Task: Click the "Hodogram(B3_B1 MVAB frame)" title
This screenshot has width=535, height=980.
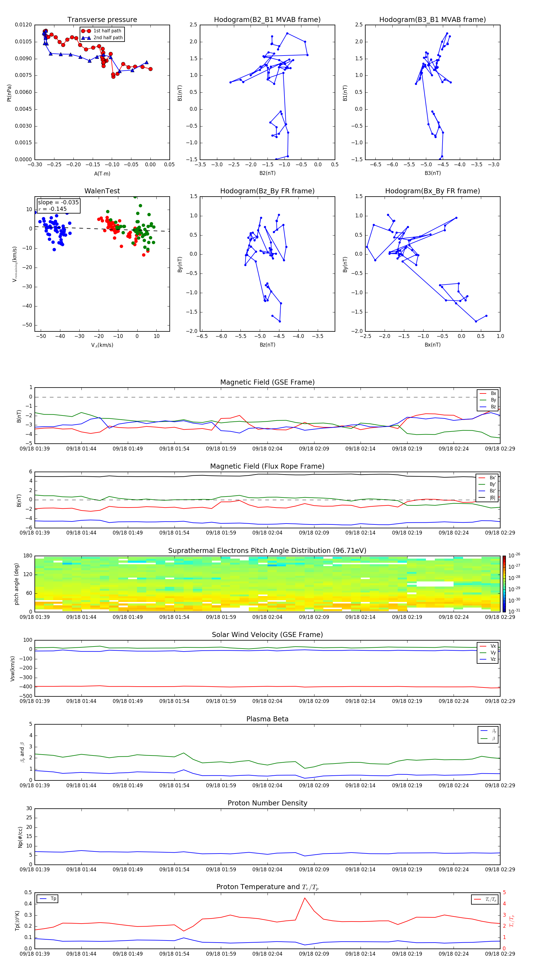Action: tap(432, 20)
